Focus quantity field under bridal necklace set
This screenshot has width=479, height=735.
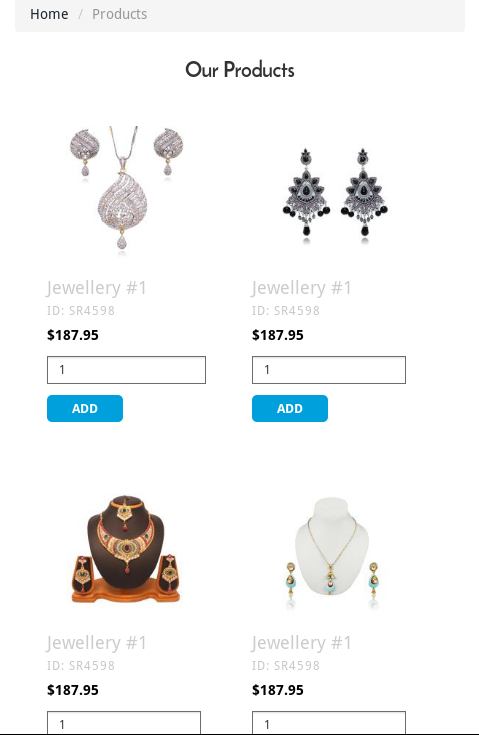(124, 723)
